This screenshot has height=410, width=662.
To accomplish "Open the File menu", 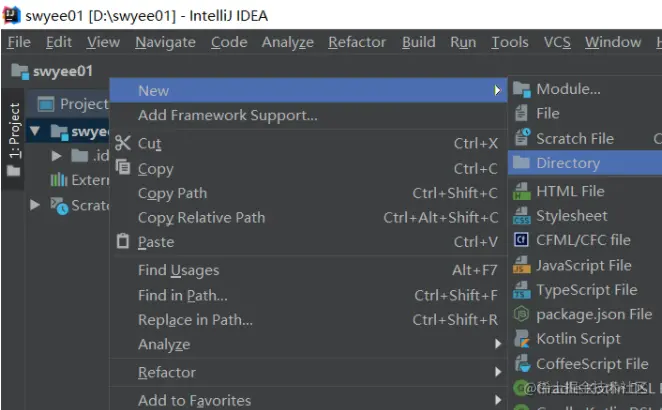I will [x=19, y=42].
